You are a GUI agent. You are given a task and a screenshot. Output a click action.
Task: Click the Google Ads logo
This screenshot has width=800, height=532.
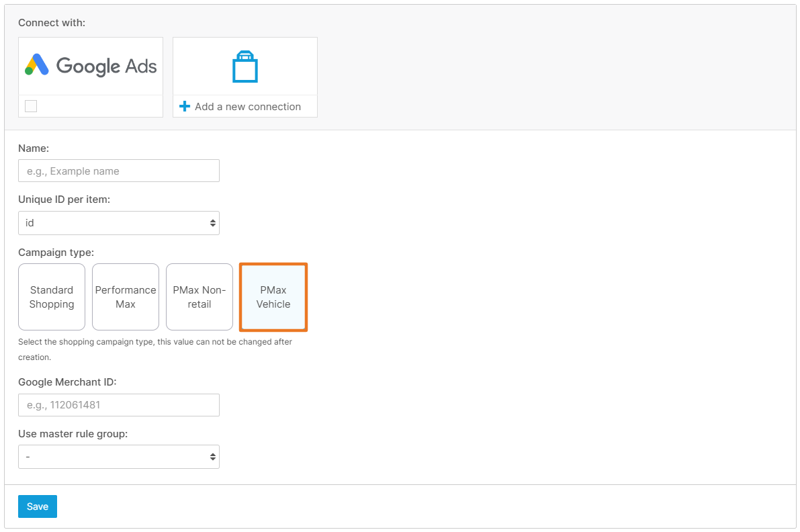[91, 66]
